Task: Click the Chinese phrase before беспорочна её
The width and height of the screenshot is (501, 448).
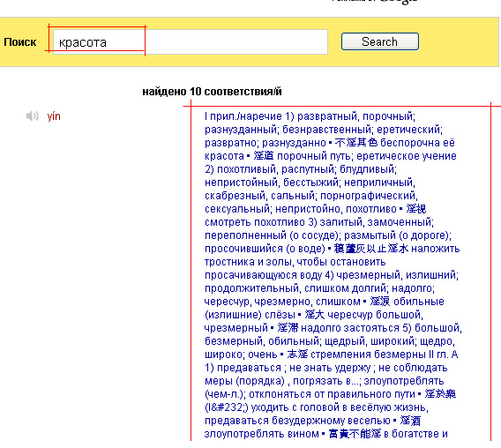Action: tap(356, 143)
